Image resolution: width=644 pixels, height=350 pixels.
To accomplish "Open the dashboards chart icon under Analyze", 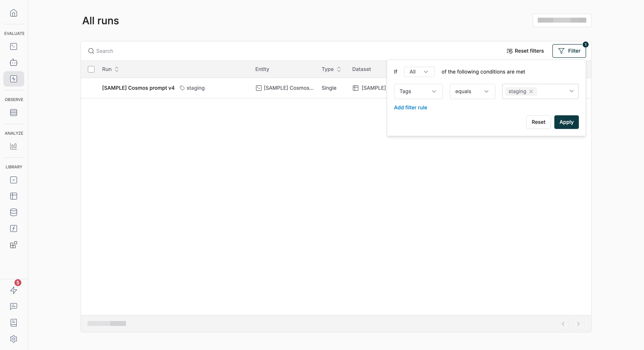I will pos(13,146).
